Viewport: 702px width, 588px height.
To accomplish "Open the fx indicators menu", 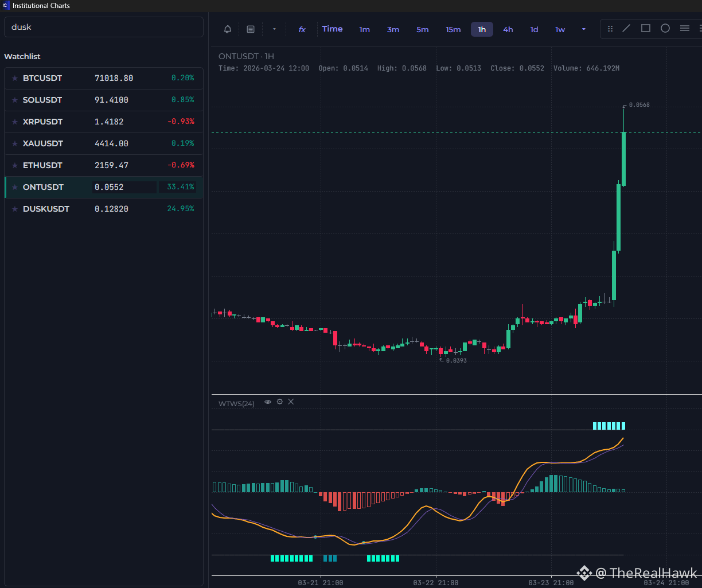I will 302,29.
